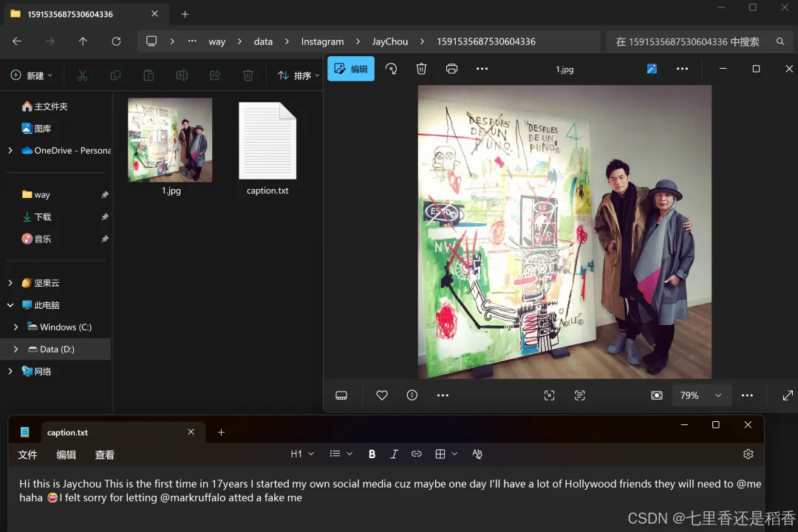Rotate the image in Photos viewer
This screenshot has width=798, height=532.
(x=391, y=69)
